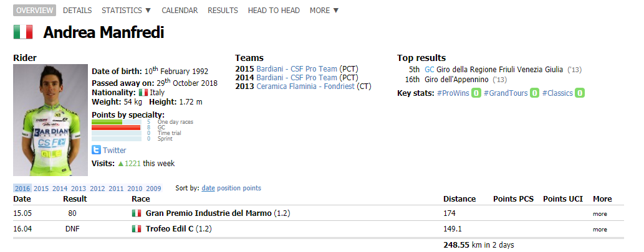644x252 pixels.
Task: Click the red GC points bar
Action: (x=116, y=127)
